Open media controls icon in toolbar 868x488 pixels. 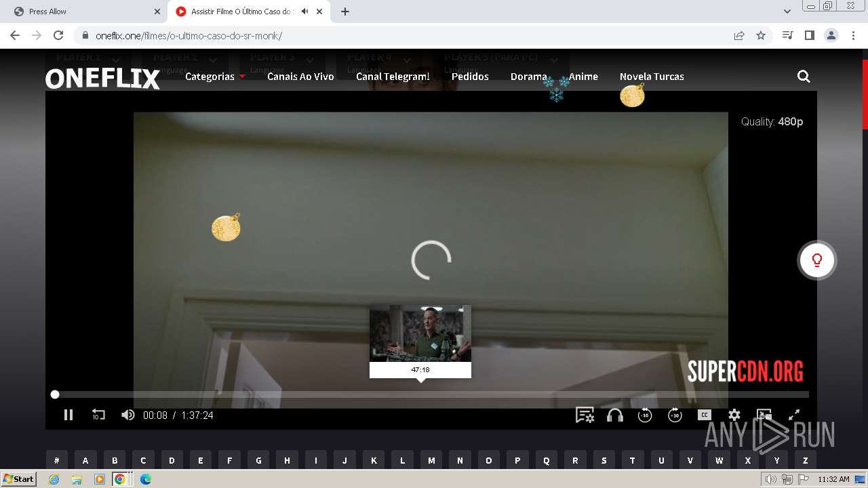click(x=787, y=35)
